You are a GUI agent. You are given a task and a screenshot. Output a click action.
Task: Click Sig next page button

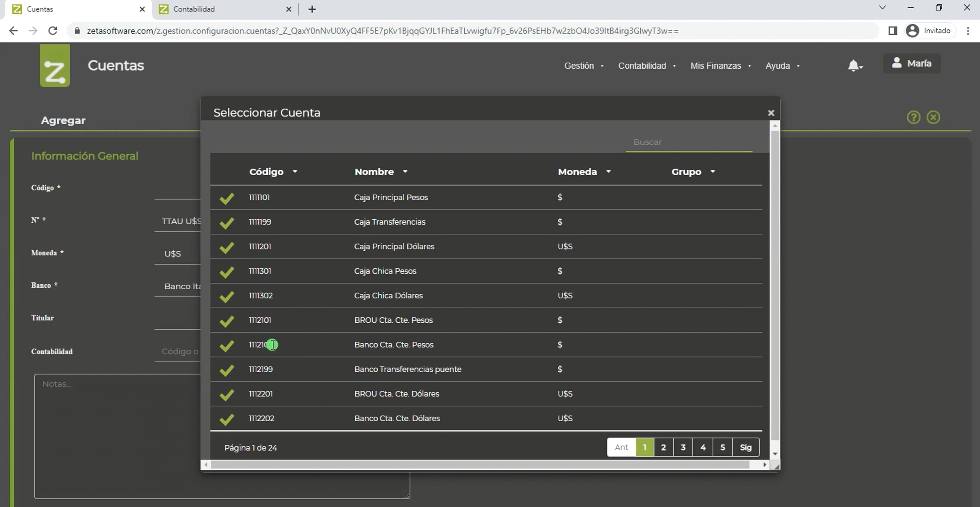pos(746,447)
